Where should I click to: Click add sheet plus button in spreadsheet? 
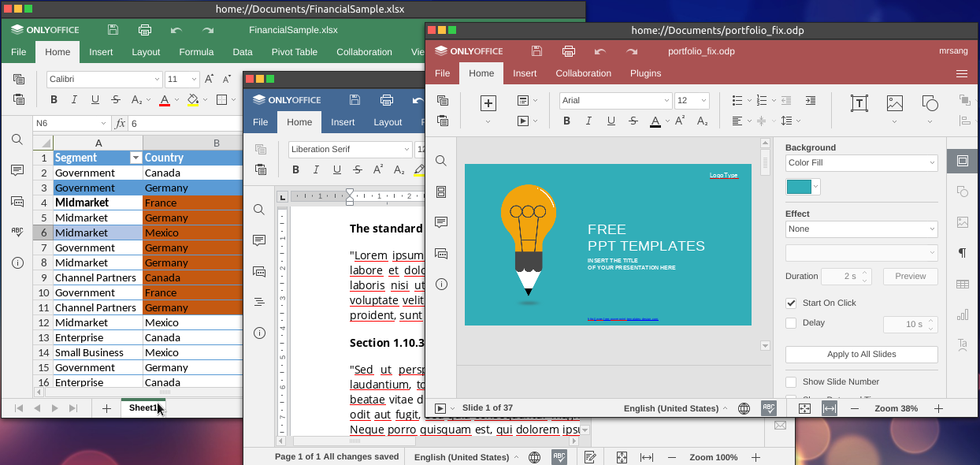click(106, 408)
